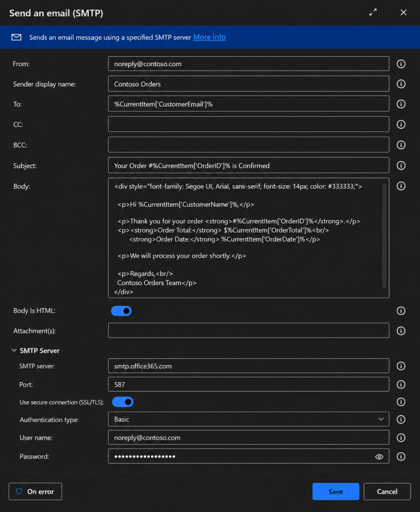Click the On error button

35,492
